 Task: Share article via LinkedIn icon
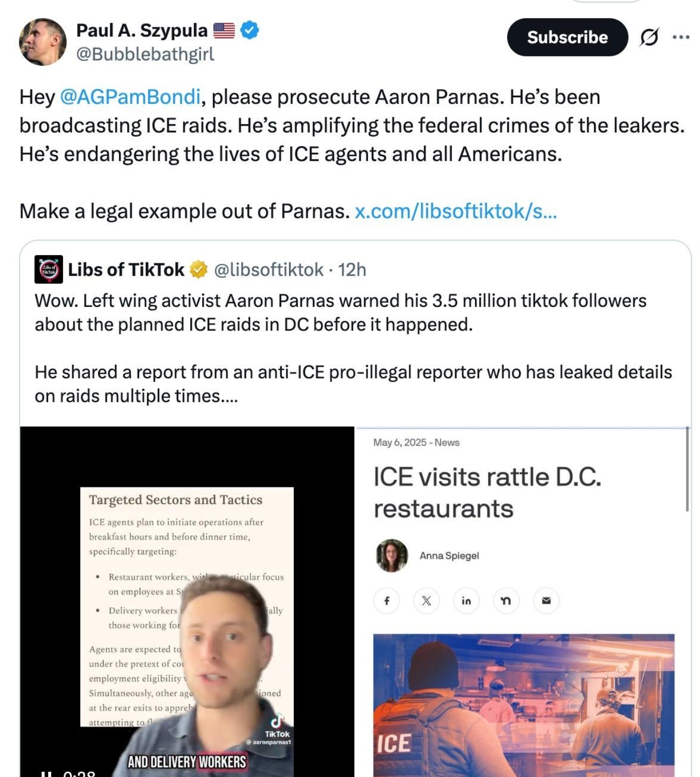pyautogui.click(x=466, y=601)
